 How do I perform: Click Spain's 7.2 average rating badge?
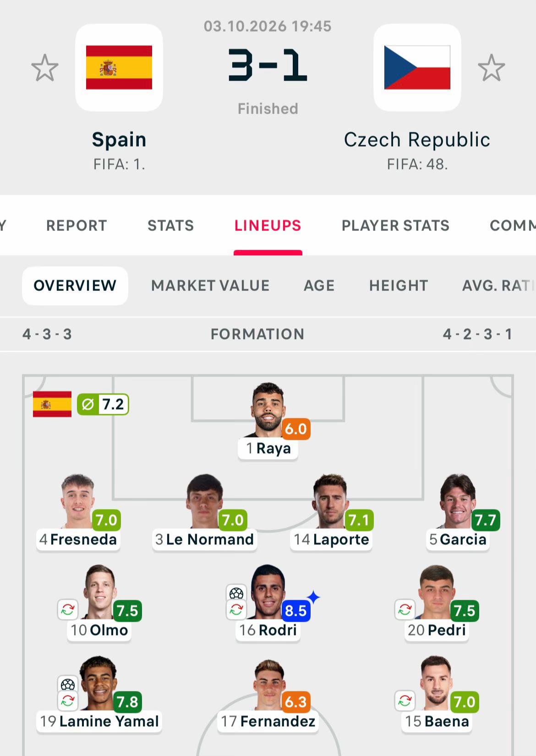coord(103,404)
